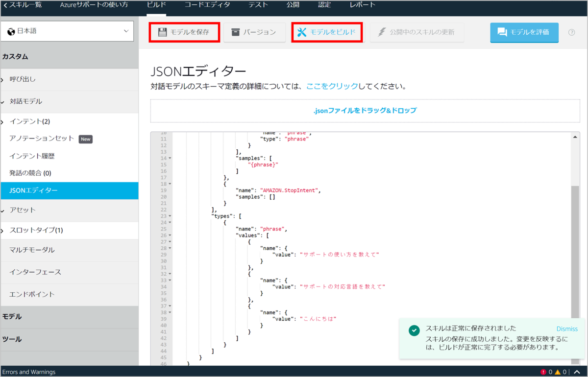Dismiss the save success notification
The image size is (588, 377).
(567, 329)
